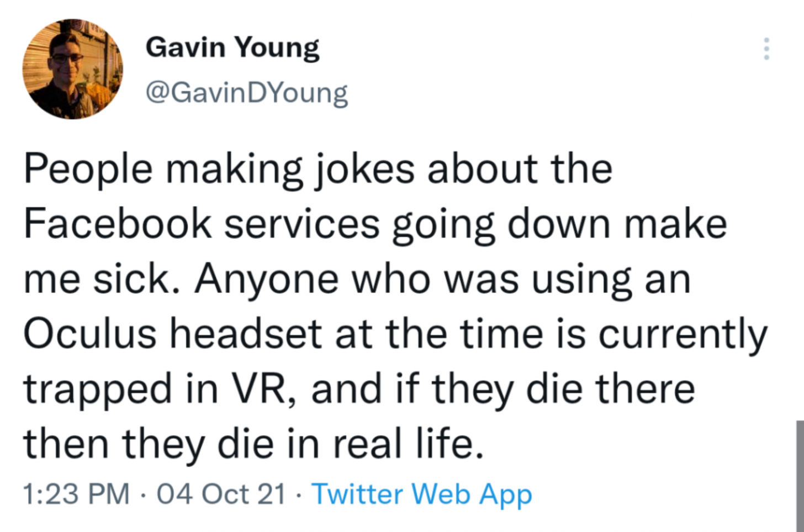Screen dimensions: 804x532
Task: Click the 1:23 PM timestamp
Action: pyautogui.click(x=76, y=493)
